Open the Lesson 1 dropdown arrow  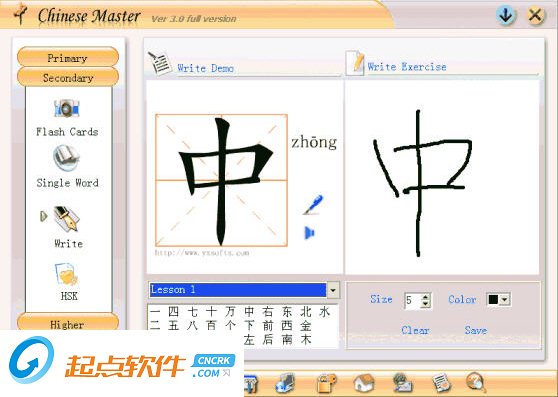tap(333, 290)
